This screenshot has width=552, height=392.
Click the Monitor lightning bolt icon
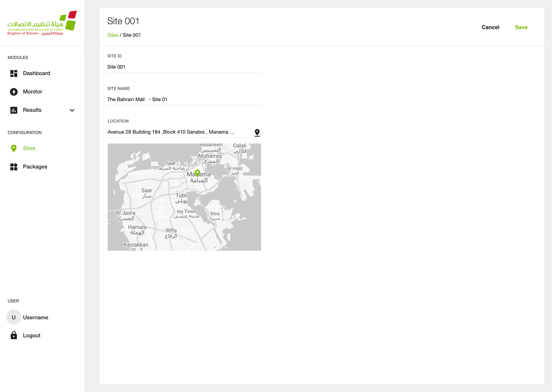pyautogui.click(x=14, y=92)
